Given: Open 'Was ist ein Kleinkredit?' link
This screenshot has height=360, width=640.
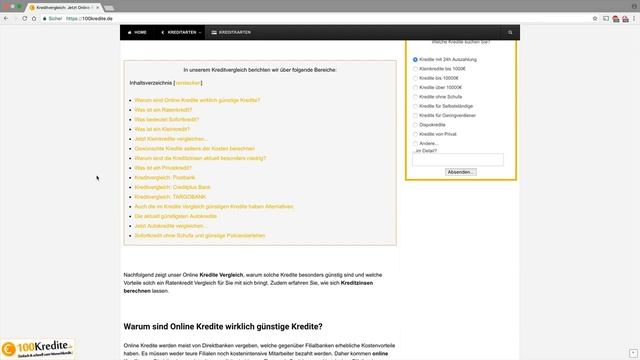Looking at the screenshot, I should tap(162, 129).
